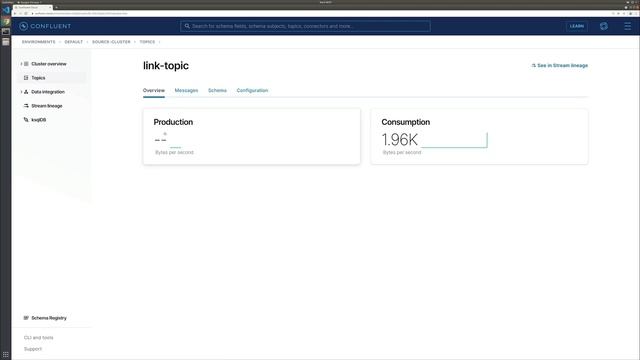Open the file manager dock icon

6,42
